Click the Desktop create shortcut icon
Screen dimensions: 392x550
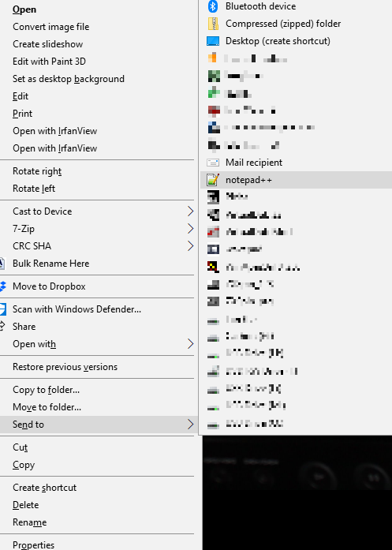(x=213, y=41)
